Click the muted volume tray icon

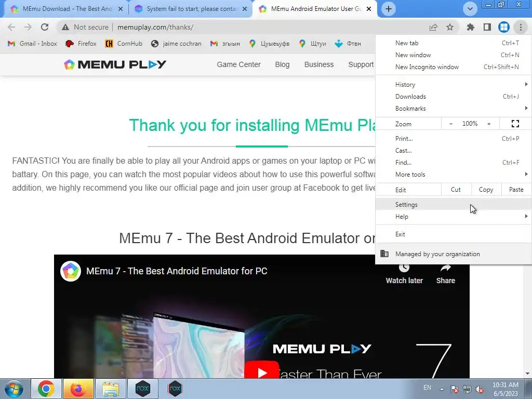[x=480, y=389]
